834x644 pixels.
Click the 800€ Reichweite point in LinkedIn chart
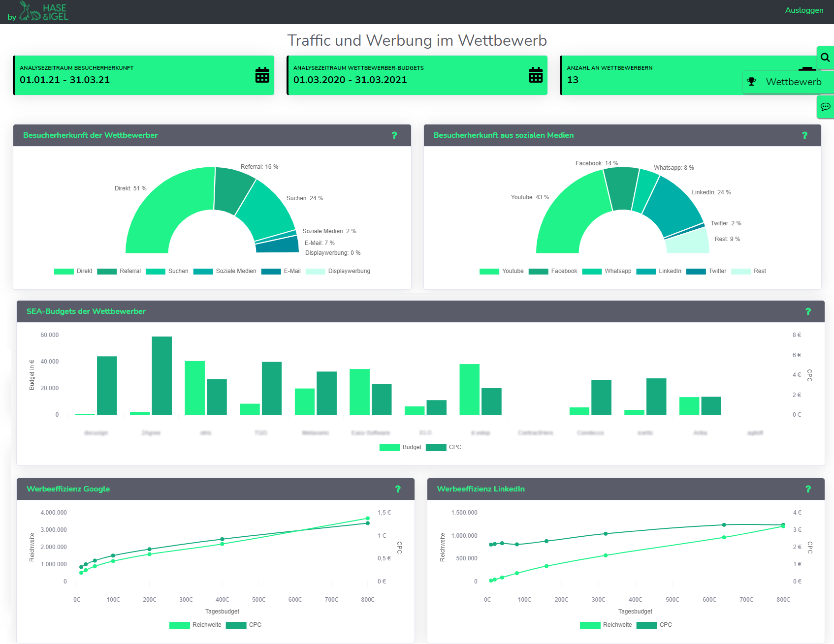783,526
